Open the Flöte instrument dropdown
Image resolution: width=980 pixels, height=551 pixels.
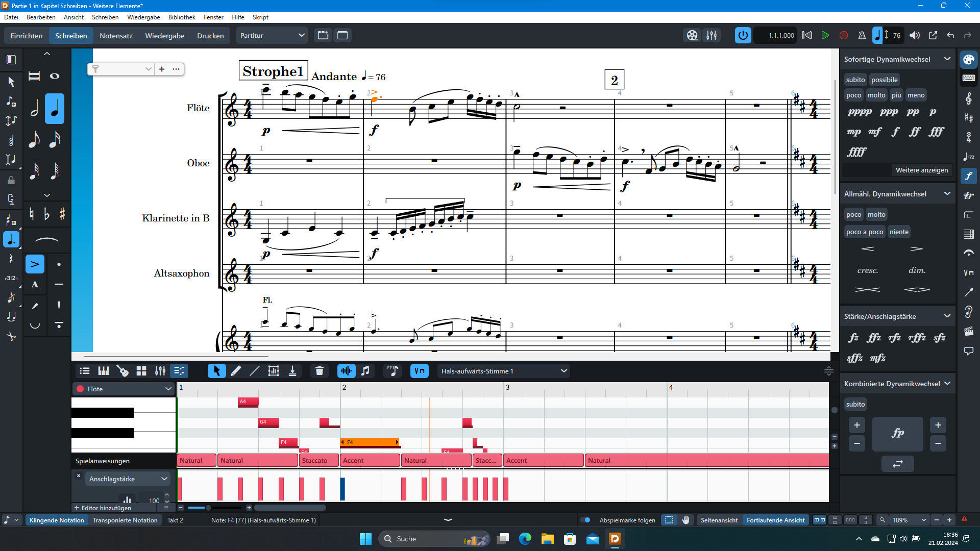coord(124,389)
